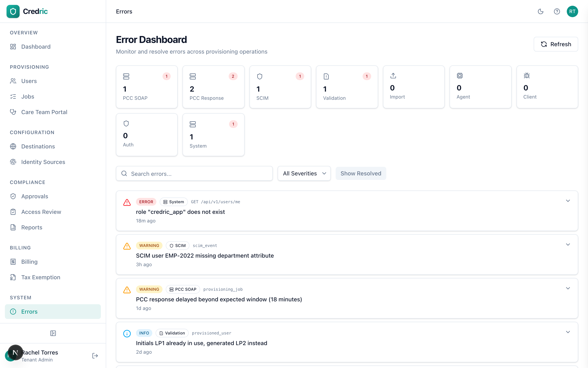Select the PCC SOAP error card
588x368 pixels.
click(147, 87)
